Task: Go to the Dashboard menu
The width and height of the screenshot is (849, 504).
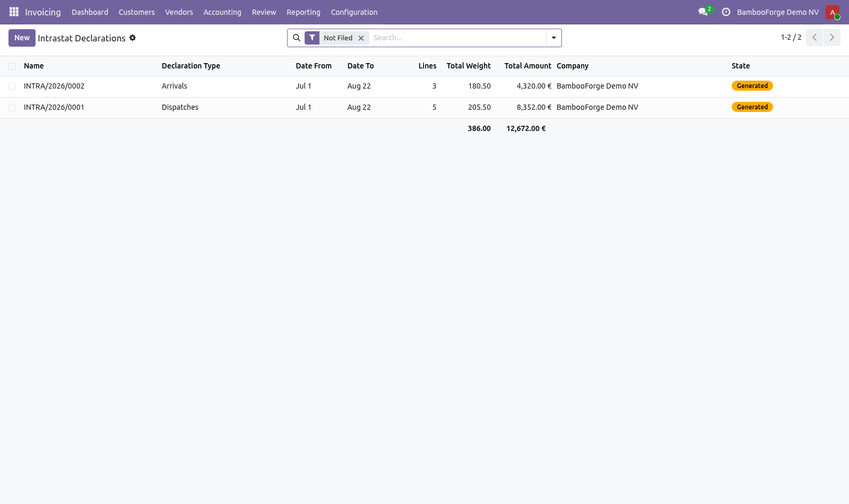Action: pyautogui.click(x=90, y=12)
